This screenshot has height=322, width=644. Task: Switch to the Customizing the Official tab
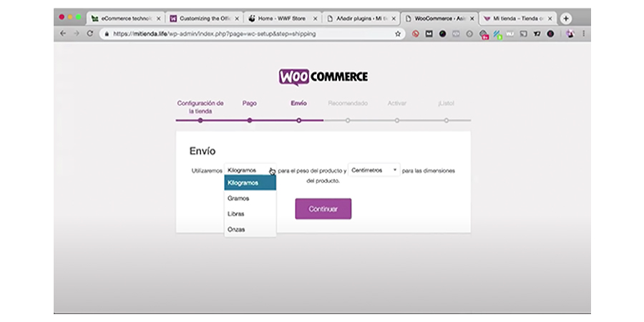click(205, 19)
